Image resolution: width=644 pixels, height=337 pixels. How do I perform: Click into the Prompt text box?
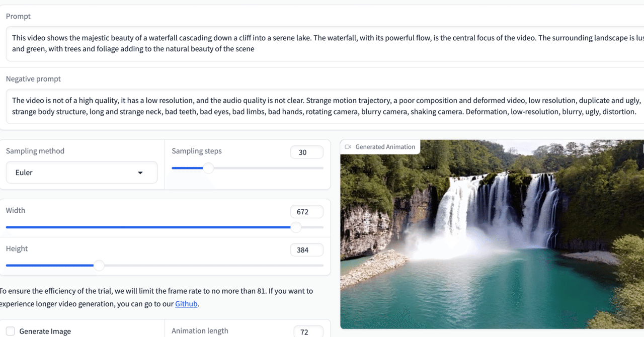coord(322,44)
